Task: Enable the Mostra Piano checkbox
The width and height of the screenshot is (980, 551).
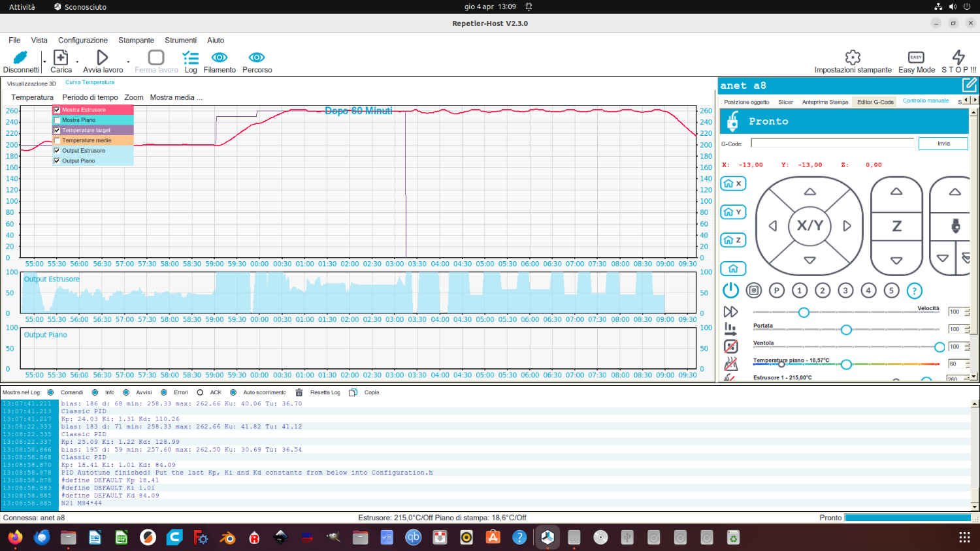Action: tap(57, 120)
